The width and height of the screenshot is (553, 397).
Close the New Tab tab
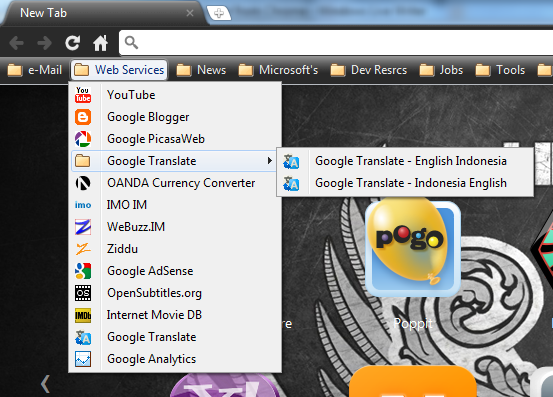pos(190,13)
